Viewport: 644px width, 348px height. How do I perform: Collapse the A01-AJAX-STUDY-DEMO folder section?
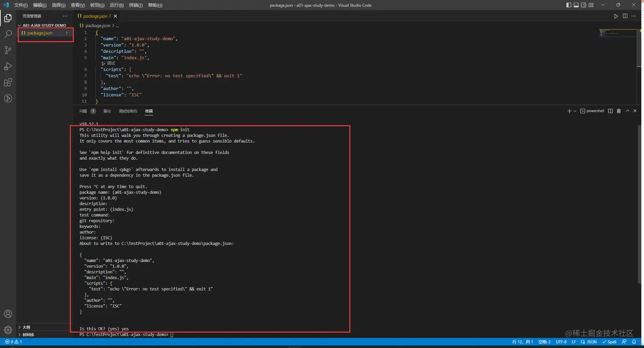click(x=44, y=25)
